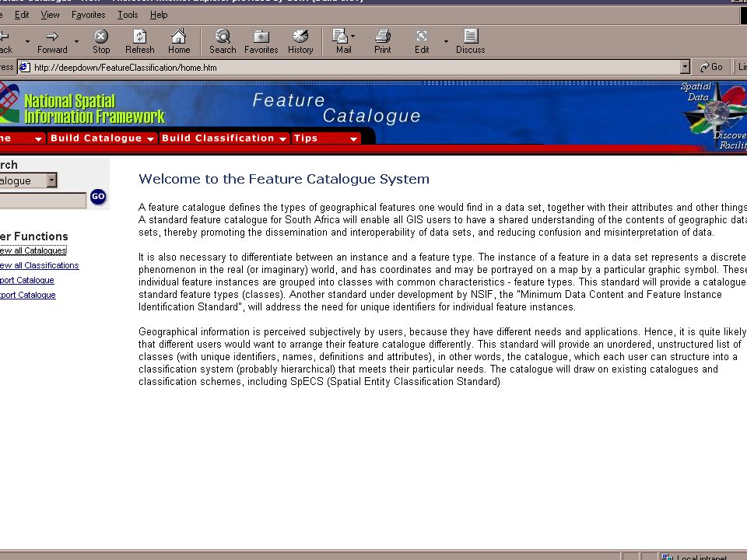Follow the Import Catalogue link
This screenshot has height=560, width=747.
pos(27,280)
